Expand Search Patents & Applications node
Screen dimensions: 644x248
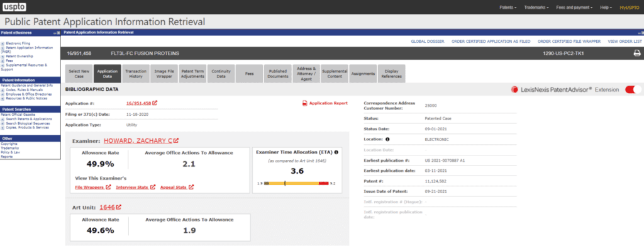(3, 119)
